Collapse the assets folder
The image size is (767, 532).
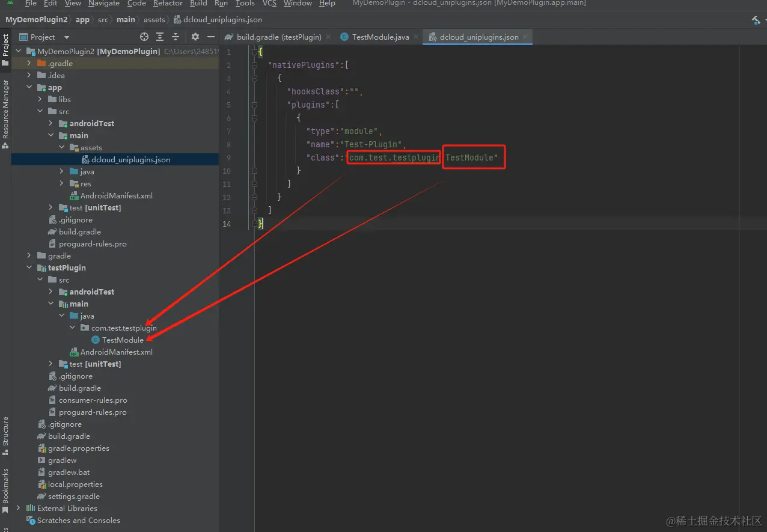62,147
